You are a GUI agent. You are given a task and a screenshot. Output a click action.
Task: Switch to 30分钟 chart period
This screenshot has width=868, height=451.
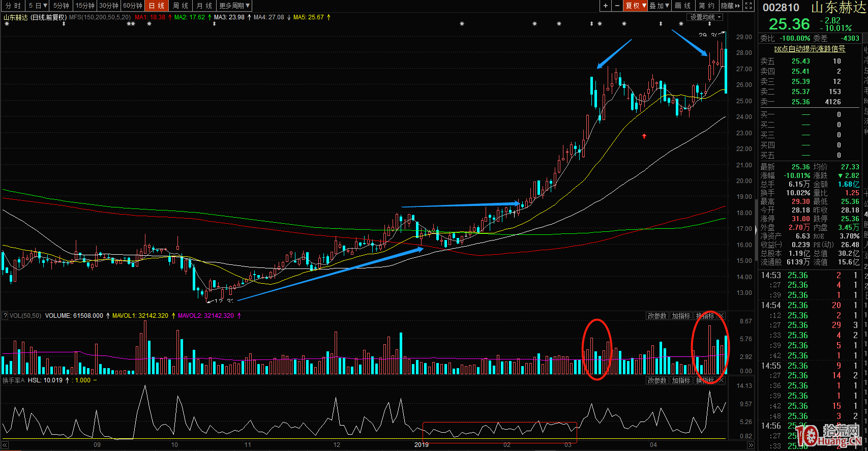[109, 6]
